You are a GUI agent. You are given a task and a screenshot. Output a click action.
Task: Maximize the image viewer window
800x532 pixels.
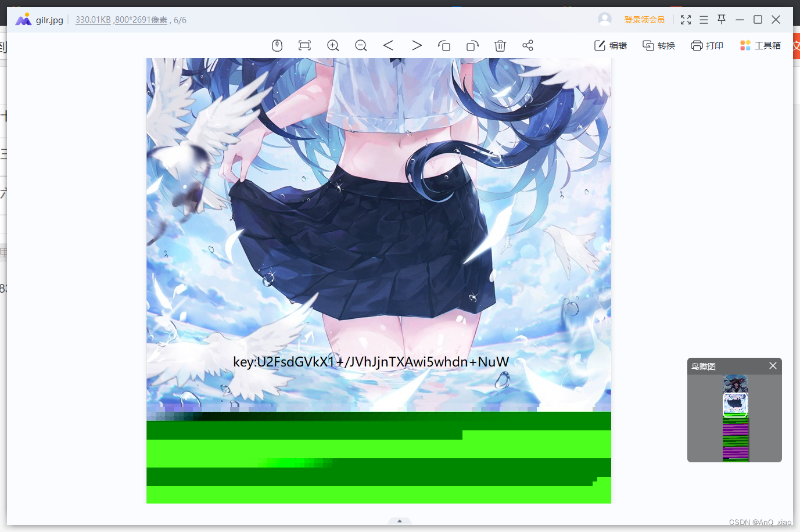(x=758, y=20)
